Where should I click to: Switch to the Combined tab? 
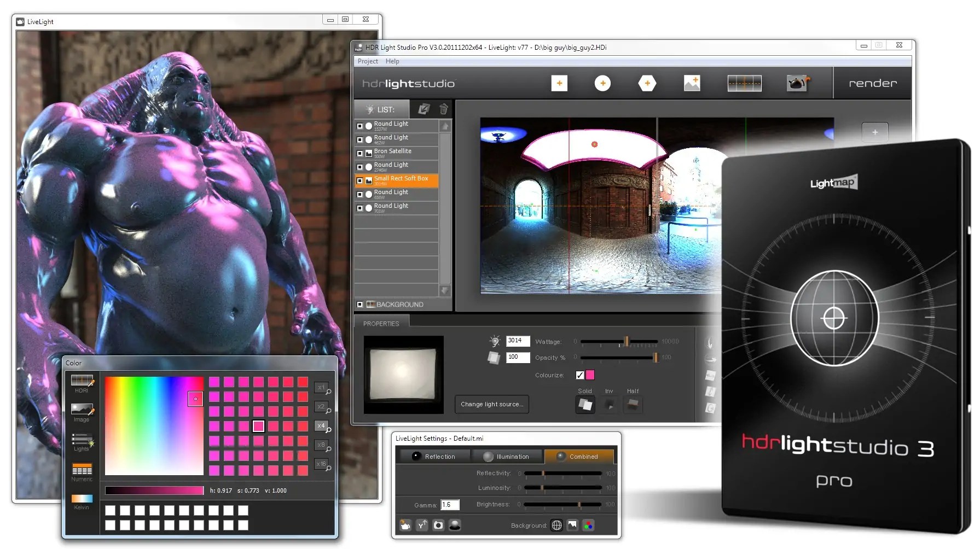coord(579,457)
